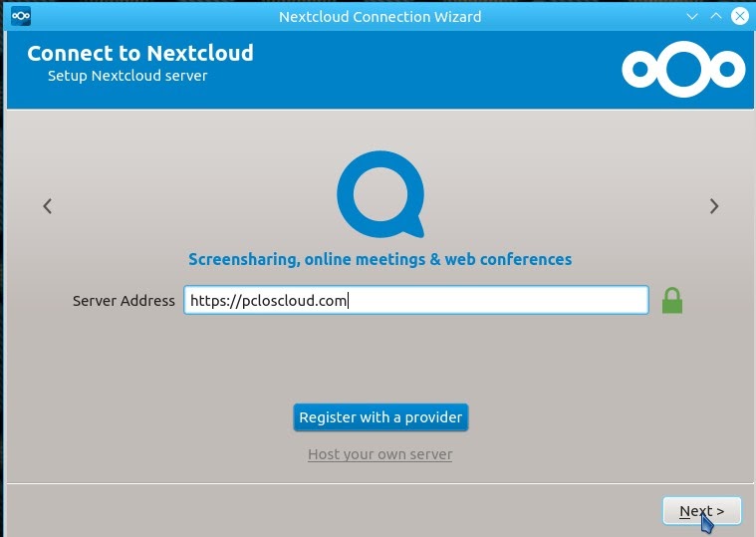Click the Nextcloud logo in blue header
Image resolution: width=756 pixels, height=537 pixels.
coord(683,70)
